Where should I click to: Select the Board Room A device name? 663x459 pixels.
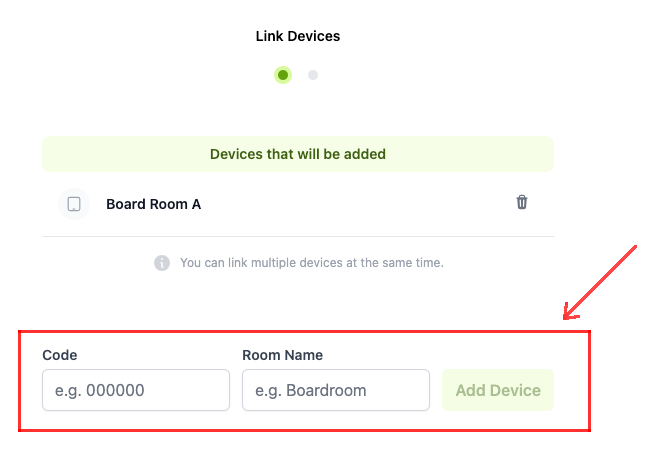pos(153,204)
